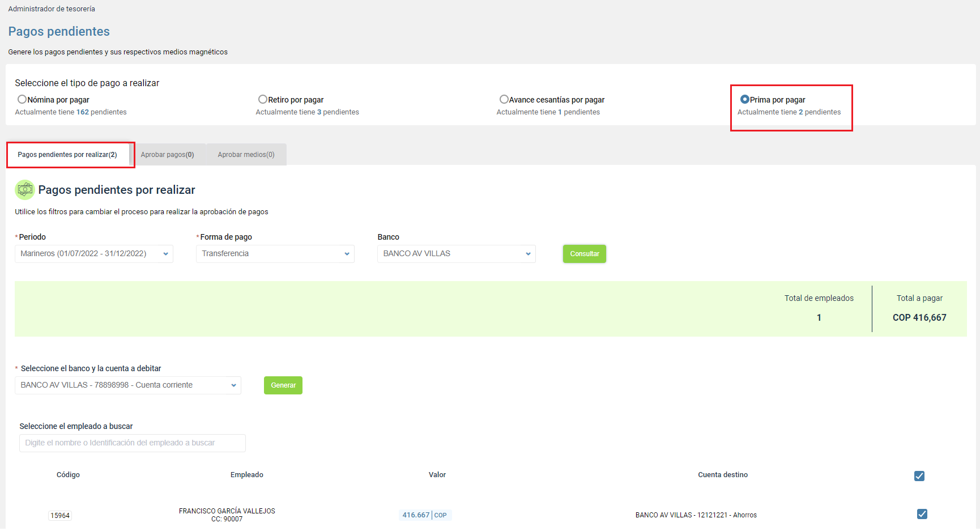
Task: Click the Total de empleados count
Action: (819, 318)
